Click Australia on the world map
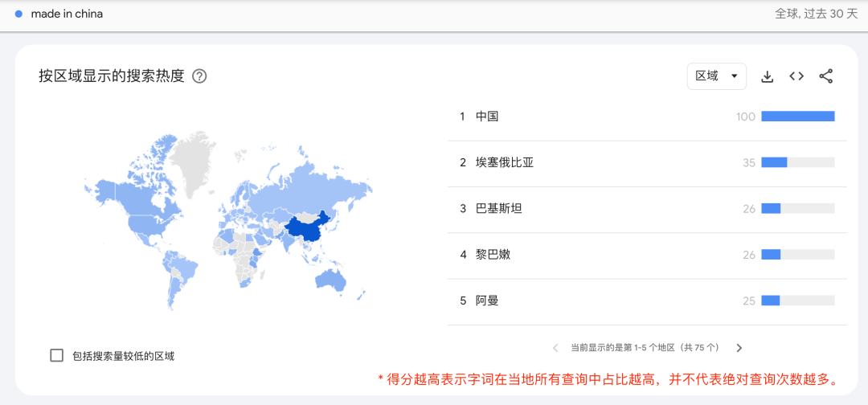 [331, 280]
